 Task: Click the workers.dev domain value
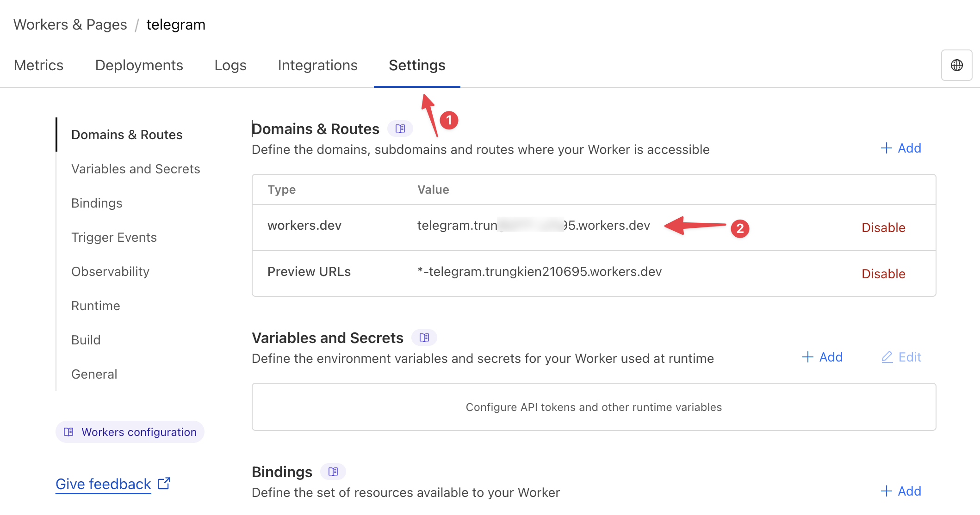(x=533, y=225)
